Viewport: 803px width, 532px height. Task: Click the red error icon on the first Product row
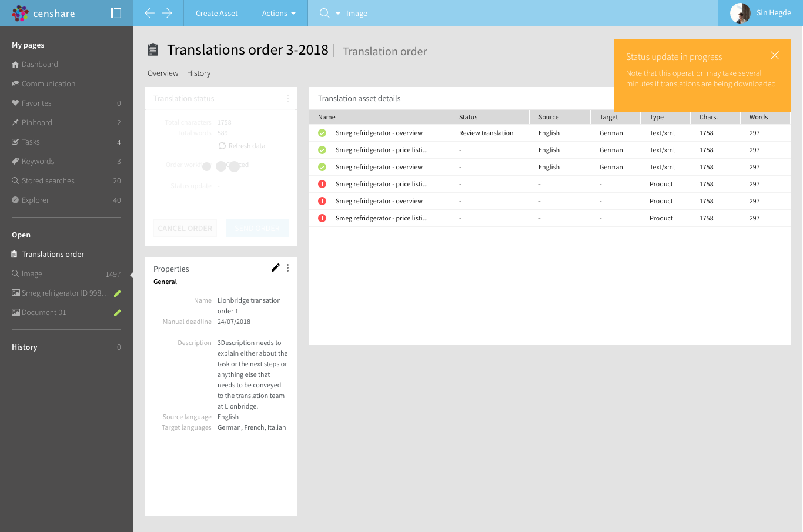(322, 184)
